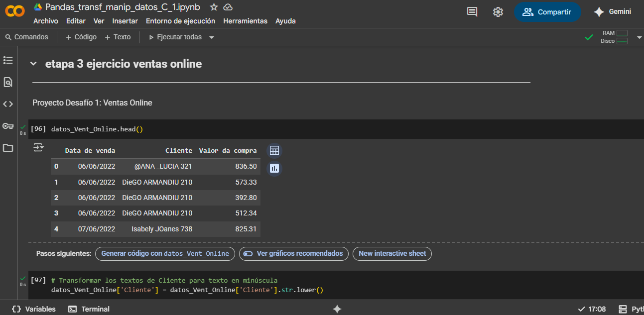Click the value 825.31
This screenshot has width=644, height=315.
[246, 229]
